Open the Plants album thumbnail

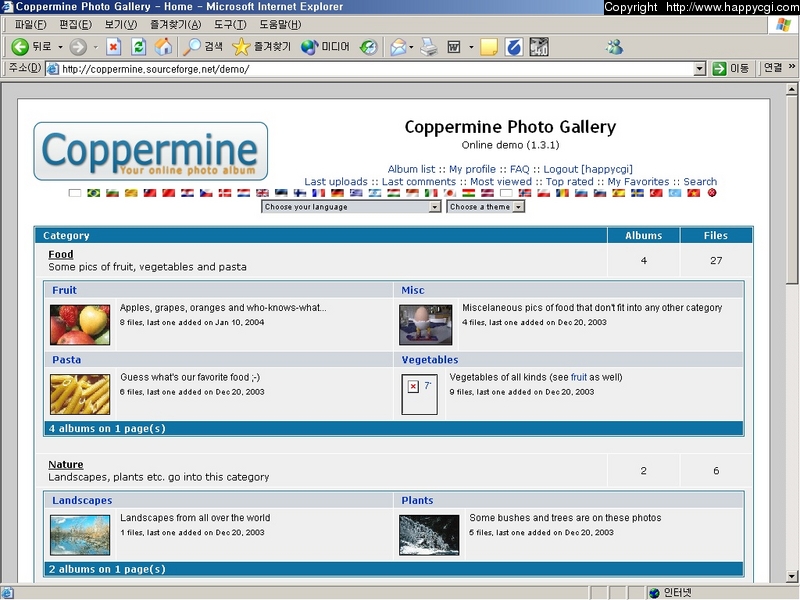(429, 535)
